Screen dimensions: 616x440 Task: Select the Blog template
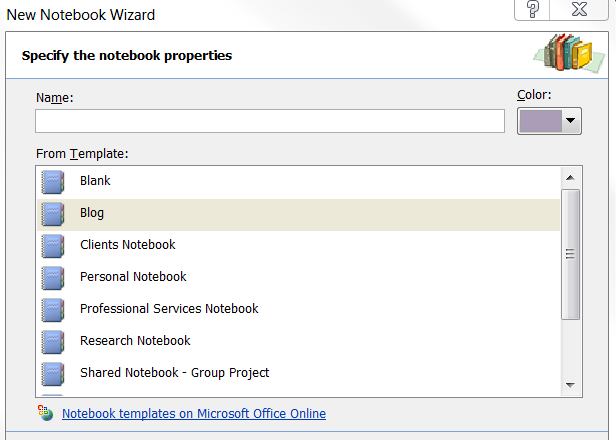coord(298,214)
